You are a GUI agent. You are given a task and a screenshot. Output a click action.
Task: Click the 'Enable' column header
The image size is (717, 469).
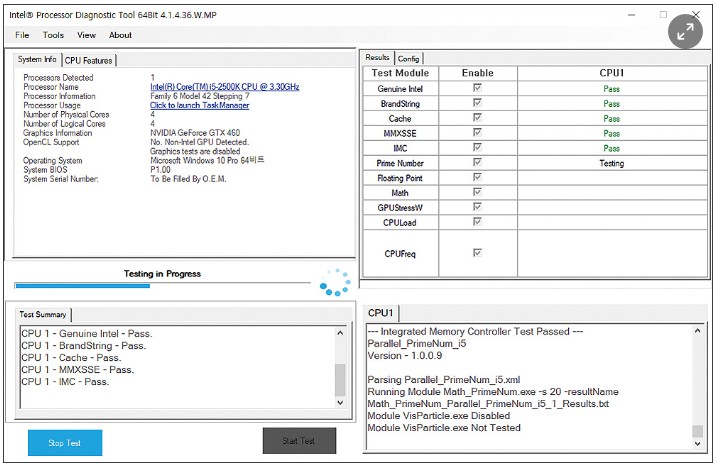(x=478, y=73)
